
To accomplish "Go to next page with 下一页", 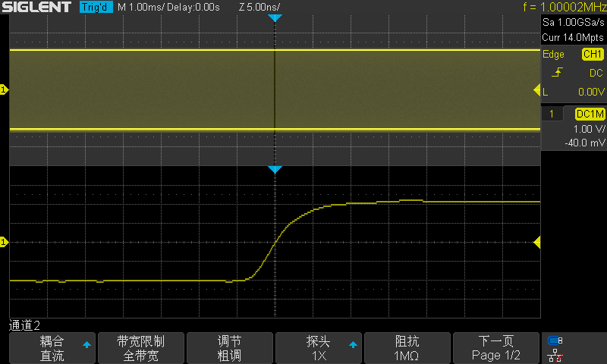I will click(x=495, y=348).
